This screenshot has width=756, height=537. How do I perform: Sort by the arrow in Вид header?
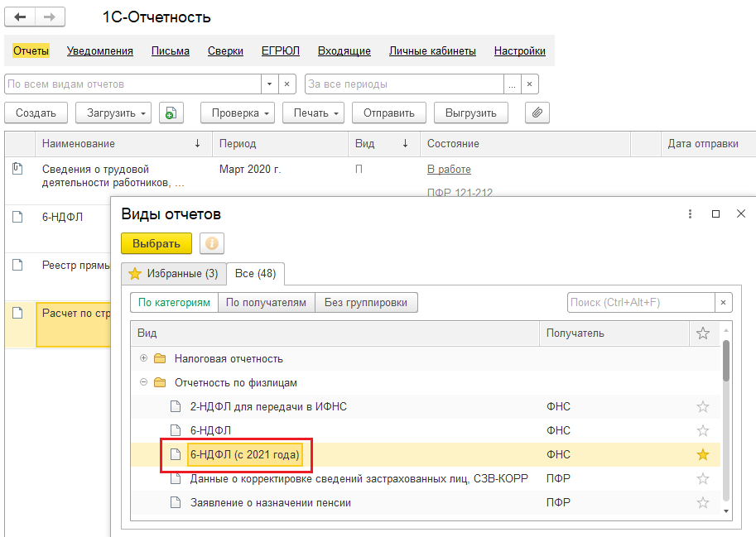(405, 143)
